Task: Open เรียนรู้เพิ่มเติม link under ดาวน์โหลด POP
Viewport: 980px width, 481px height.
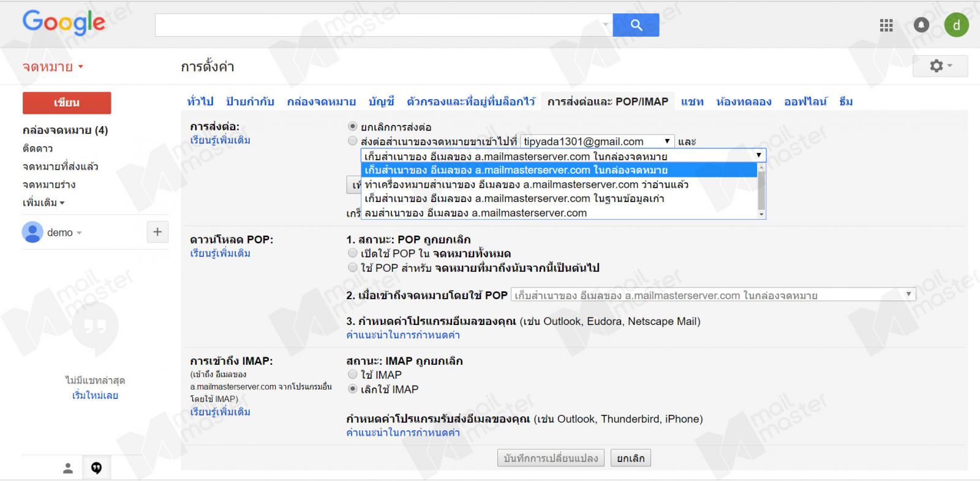Action: coord(220,253)
